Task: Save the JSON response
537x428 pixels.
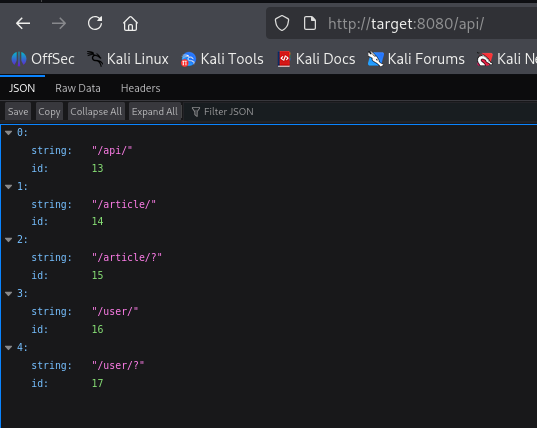Action: [x=18, y=112]
